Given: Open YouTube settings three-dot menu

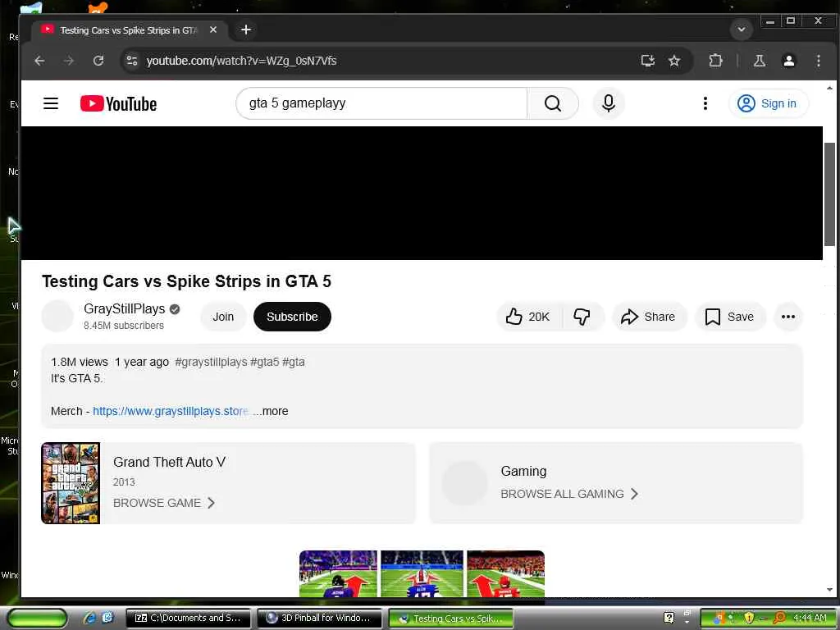Looking at the screenshot, I should click(705, 103).
